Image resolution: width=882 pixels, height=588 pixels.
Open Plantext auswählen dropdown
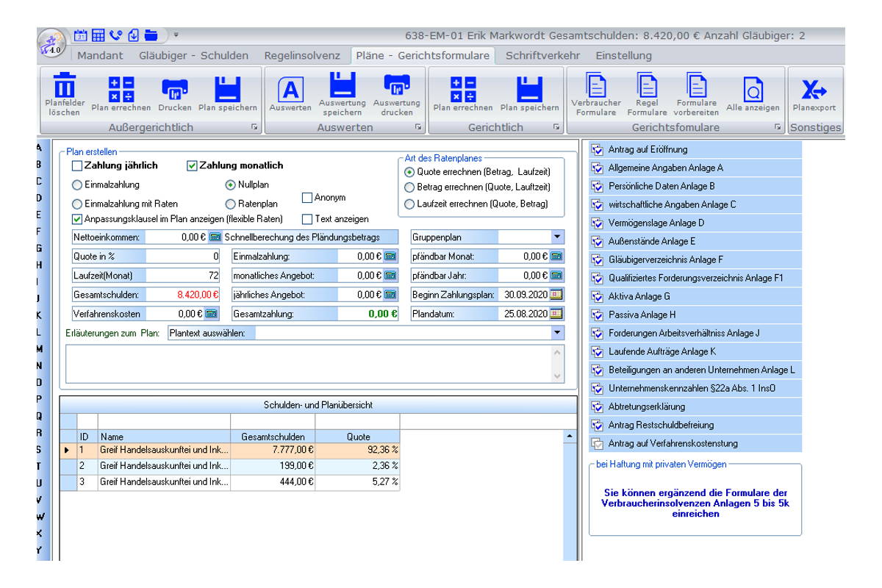[556, 332]
